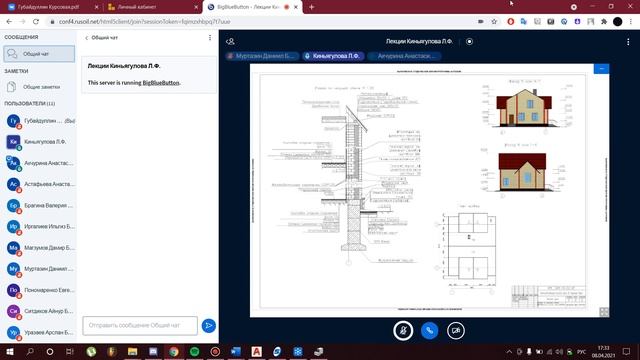Open Windows search from the taskbar
This screenshot has height=360, width=640.
(30, 351)
